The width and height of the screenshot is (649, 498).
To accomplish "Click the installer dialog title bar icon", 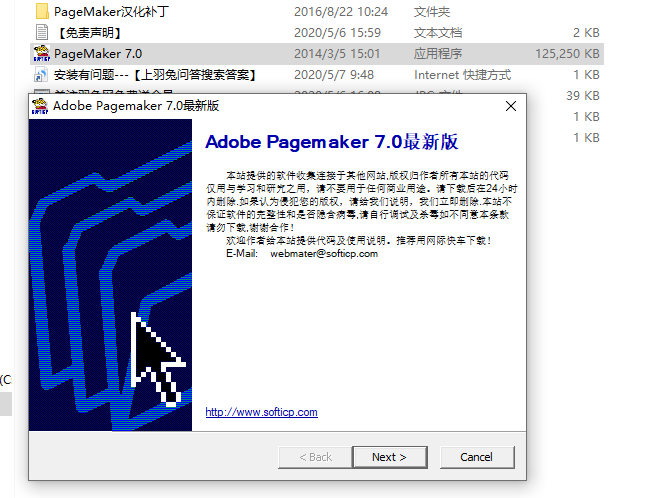I will [x=41, y=106].
